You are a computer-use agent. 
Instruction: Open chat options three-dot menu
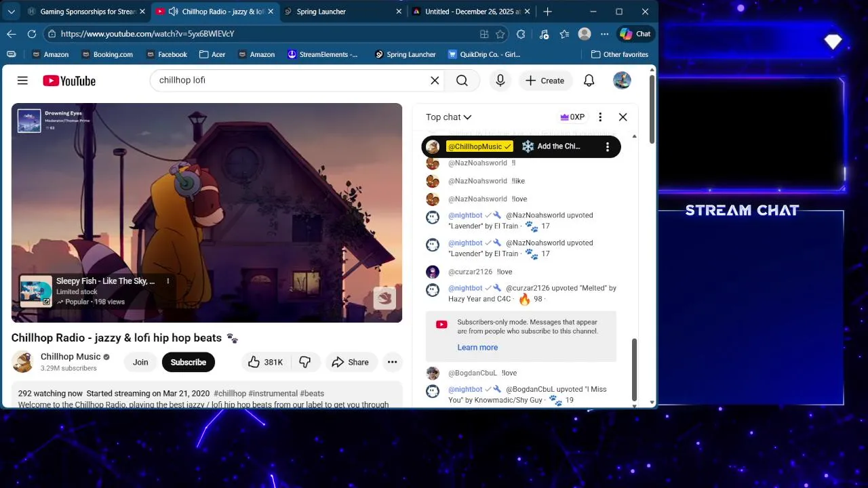click(x=600, y=117)
